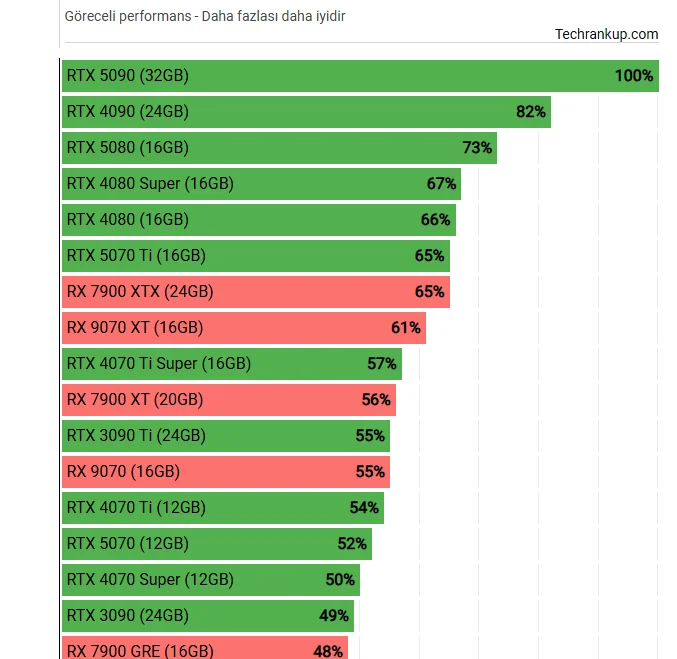Click the RTX 4070 Ti (12GB) bar
This screenshot has height=659, width=677.
[220, 508]
